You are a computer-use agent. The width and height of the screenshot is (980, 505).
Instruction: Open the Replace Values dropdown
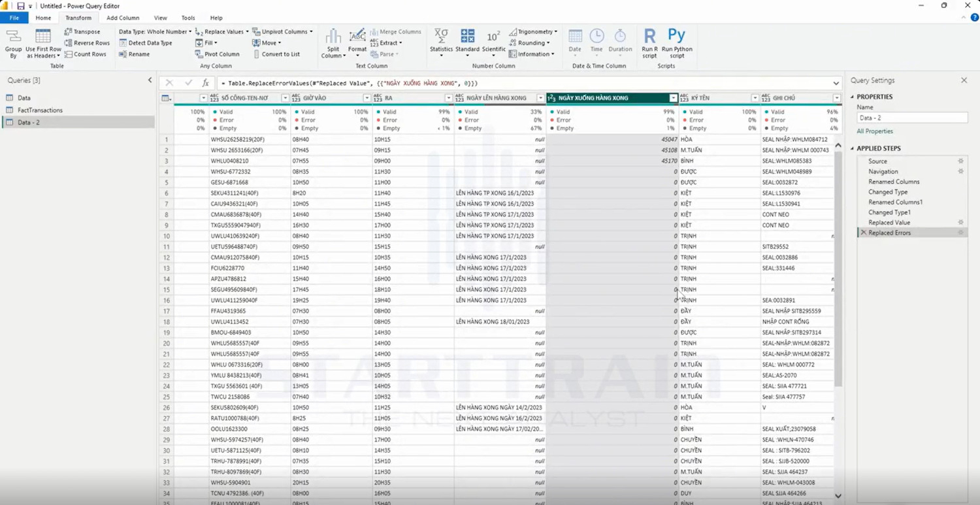(222, 31)
